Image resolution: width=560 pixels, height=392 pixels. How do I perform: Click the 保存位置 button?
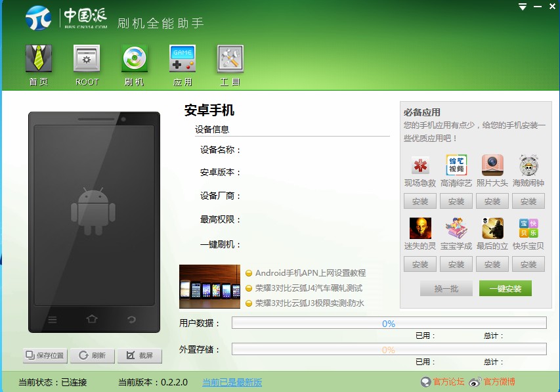pyautogui.click(x=45, y=355)
